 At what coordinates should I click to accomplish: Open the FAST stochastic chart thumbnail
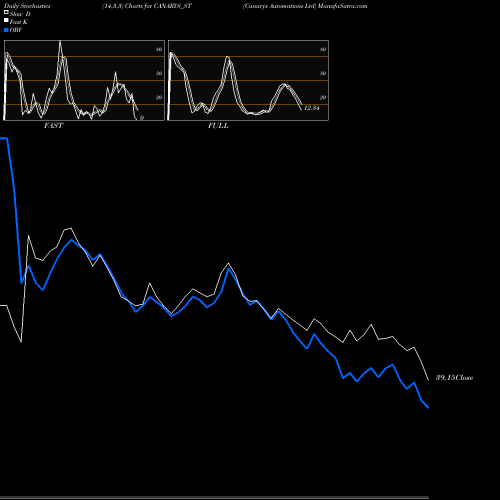click(x=84, y=80)
